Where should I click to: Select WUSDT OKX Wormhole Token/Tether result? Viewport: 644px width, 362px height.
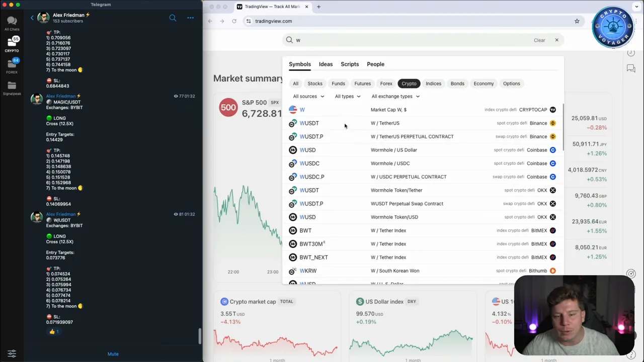click(x=423, y=190)
